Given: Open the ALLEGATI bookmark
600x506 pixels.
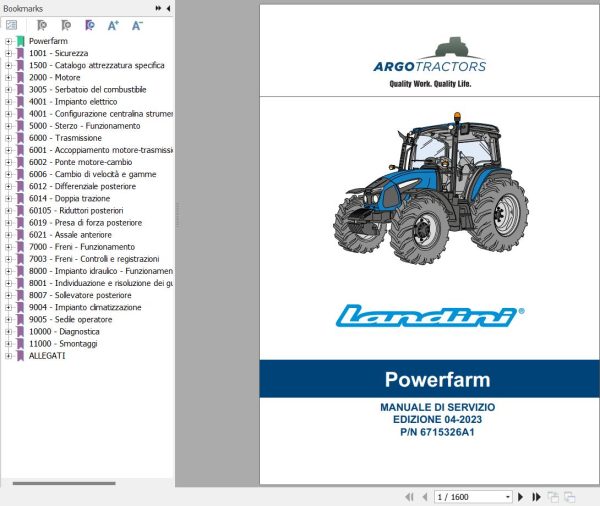Looking at the screenshot, I should click(x=47, y=356).
